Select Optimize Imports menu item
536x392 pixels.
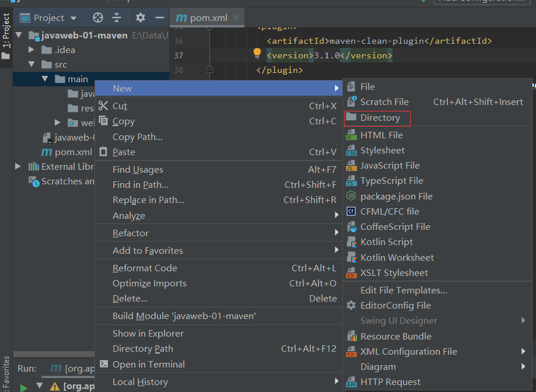(219, 283)
